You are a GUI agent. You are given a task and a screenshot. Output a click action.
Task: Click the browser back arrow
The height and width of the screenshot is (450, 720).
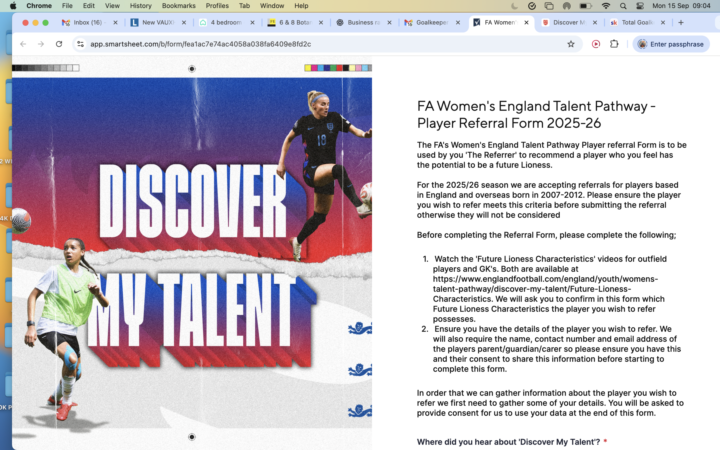pos(23,44)
